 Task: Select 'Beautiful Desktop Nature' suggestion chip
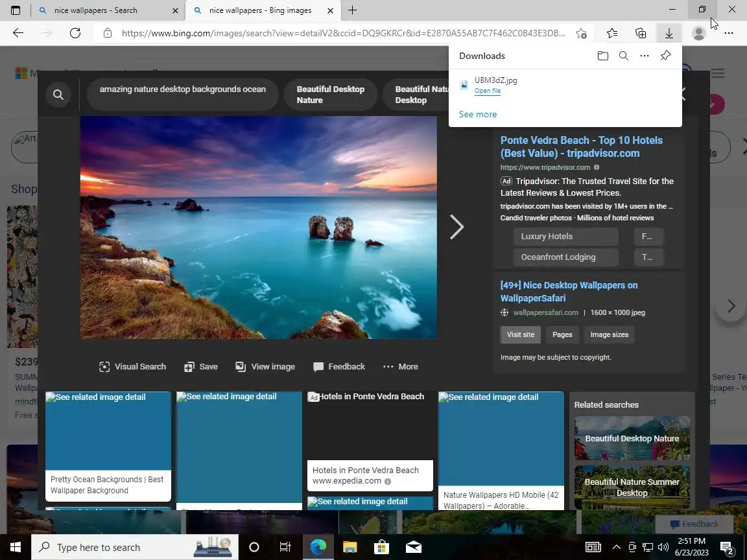point(331,94)
